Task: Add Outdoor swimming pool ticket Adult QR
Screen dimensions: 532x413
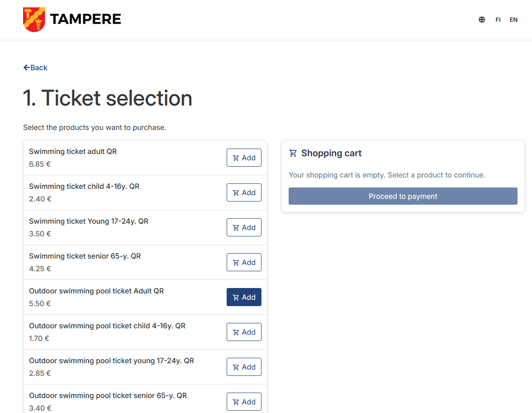Action: pyautogui.click(x=244, y=297)
